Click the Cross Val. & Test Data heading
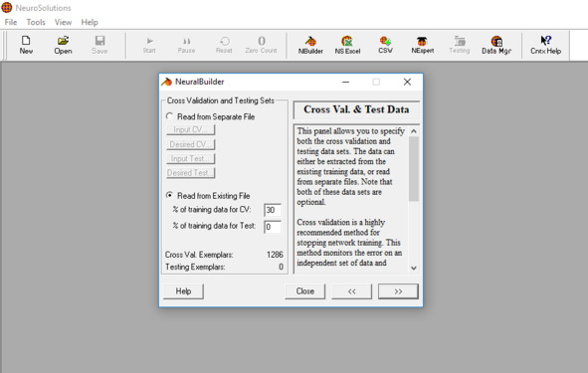The height and width of the screenshot is (373, 588). (356, 109)
